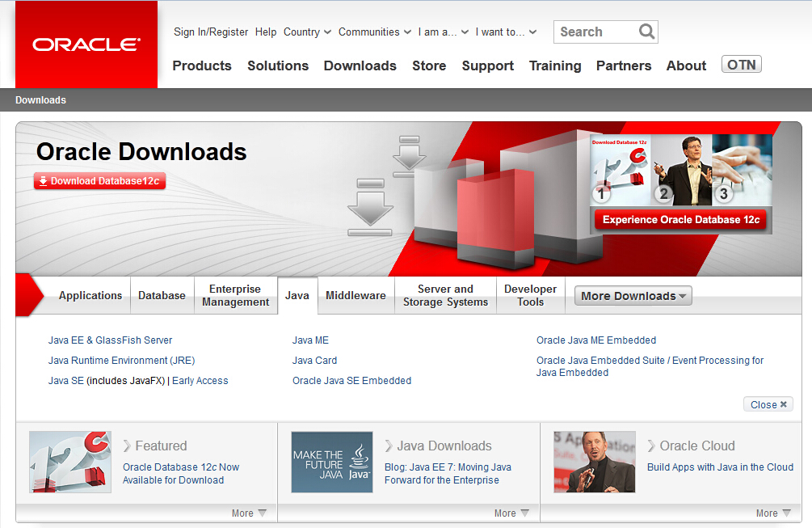Expand the More Downloads dropdown

pos(633,296)
